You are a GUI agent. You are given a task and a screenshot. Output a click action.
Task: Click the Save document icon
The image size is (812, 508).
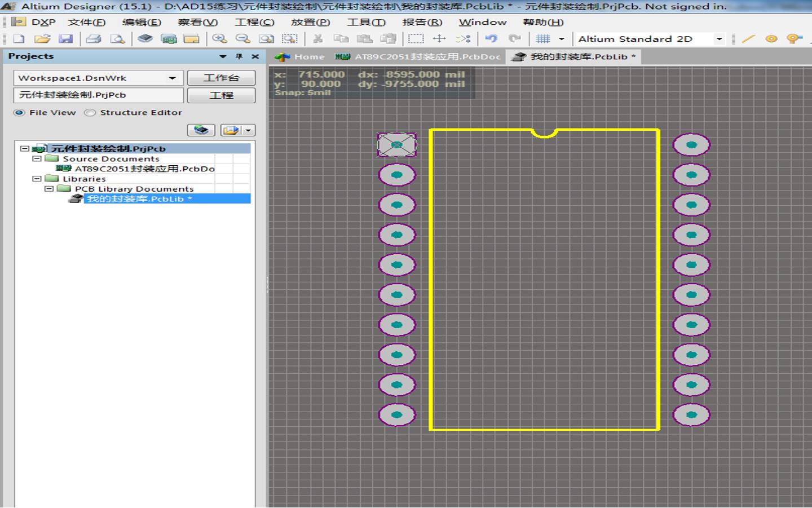coord(66,39)
